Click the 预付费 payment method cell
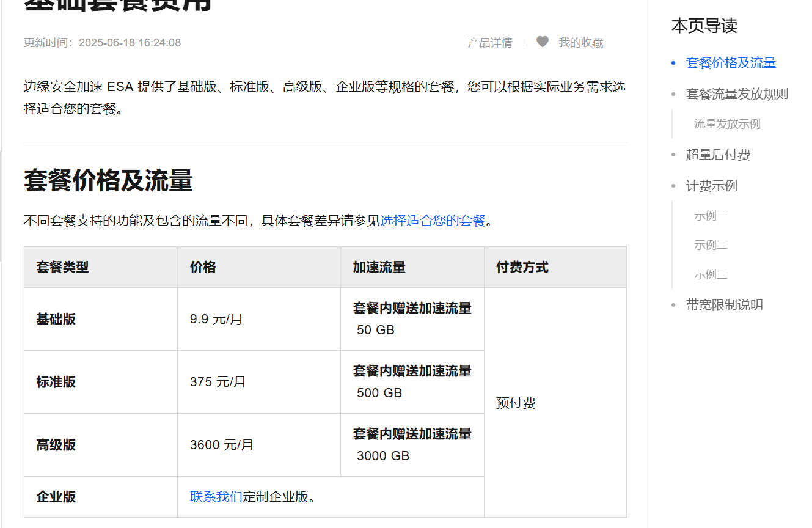Image resolution: width=812 pixels, height=528 pixels. coord(516,403)
